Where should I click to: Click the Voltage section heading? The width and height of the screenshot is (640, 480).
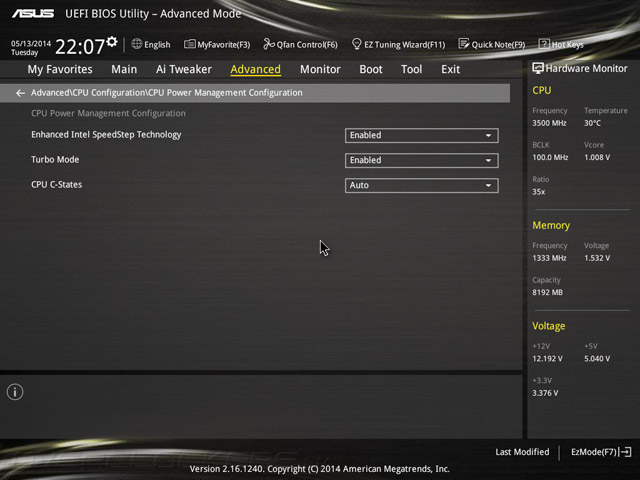[x=549, y=326]
